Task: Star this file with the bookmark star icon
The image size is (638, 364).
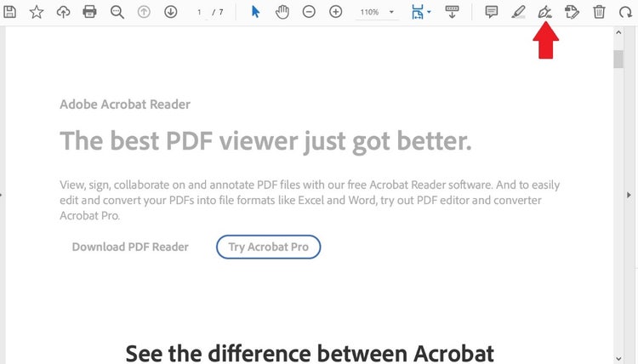Action: [37, 12]
